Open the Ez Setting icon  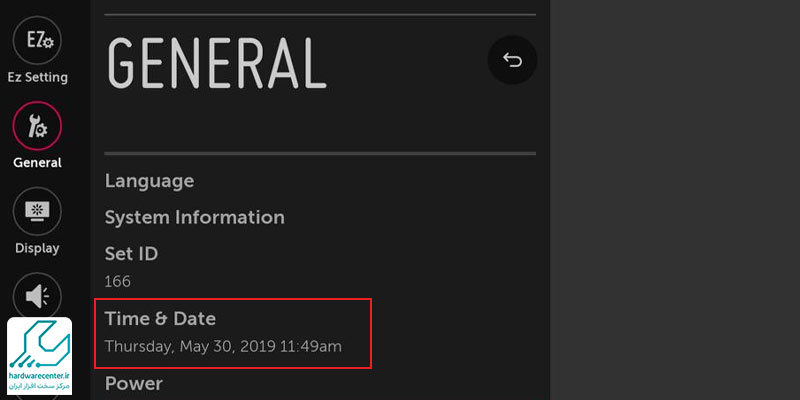[37, 40]
